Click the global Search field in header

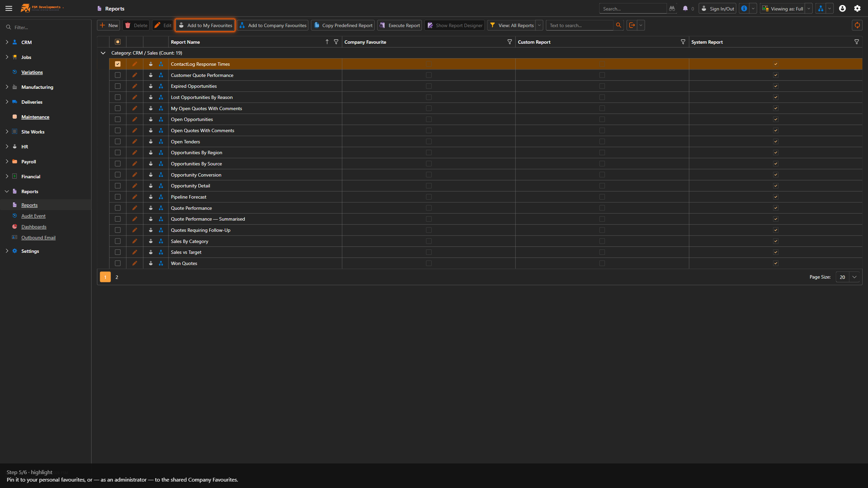click(x=633, y=8)
